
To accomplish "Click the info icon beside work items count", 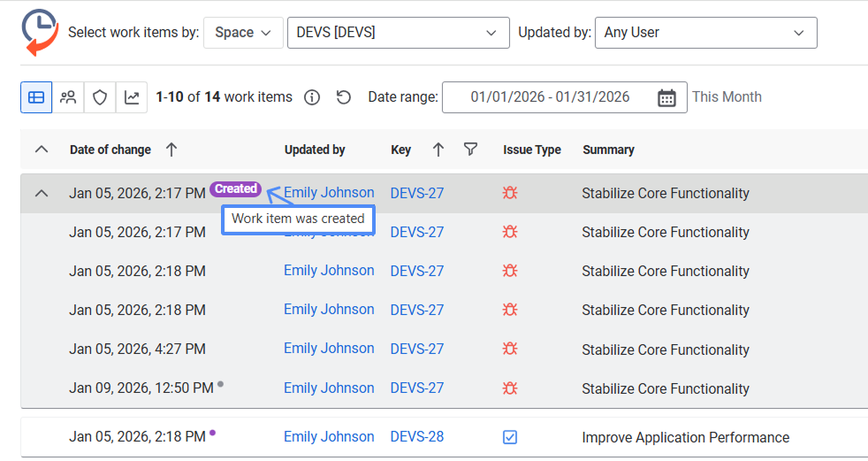I will [x=311, y=97].
